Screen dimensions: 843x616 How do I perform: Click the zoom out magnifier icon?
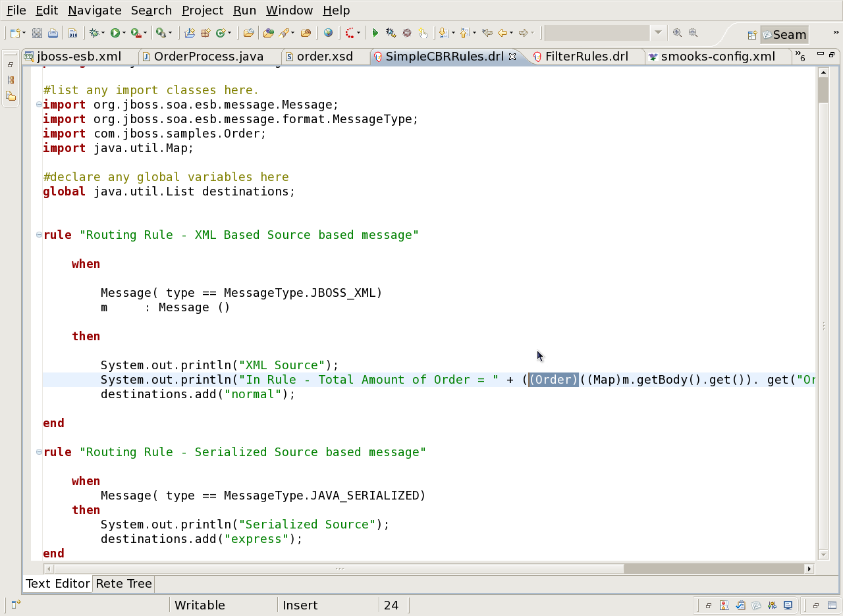point(693,33)
